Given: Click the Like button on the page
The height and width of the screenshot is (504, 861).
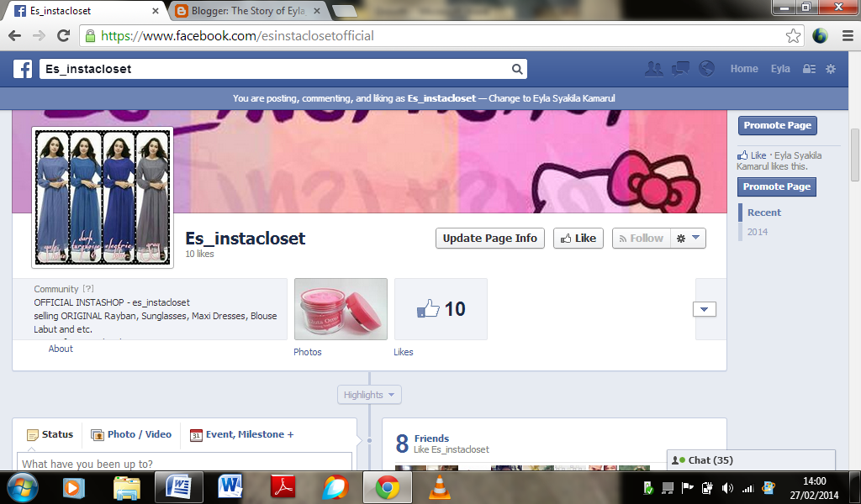Looking at the screenshot, I should click(578, 238).
